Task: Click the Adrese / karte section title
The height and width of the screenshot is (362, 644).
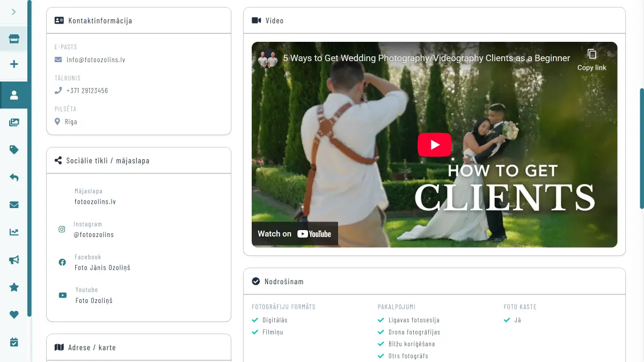Action: [x=92, y=348]
